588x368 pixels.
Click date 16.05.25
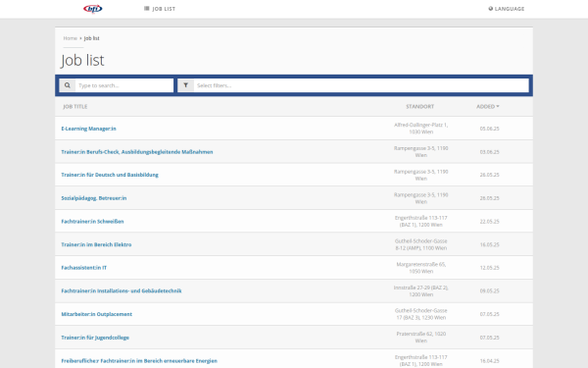click(x=489, y=244)
